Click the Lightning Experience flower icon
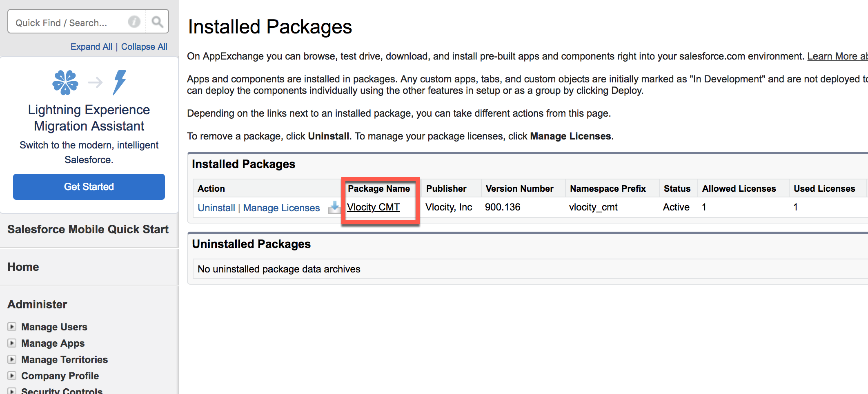 pyautogui.click(x=65, y=82)
